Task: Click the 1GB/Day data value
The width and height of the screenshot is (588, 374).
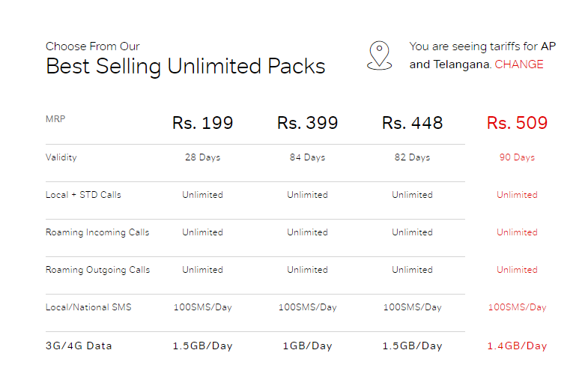Action: coord(307,346)
